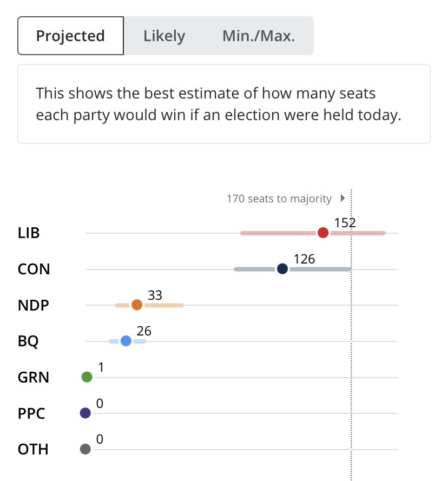Click the gray CON range bar

click(x=293, y=269)
